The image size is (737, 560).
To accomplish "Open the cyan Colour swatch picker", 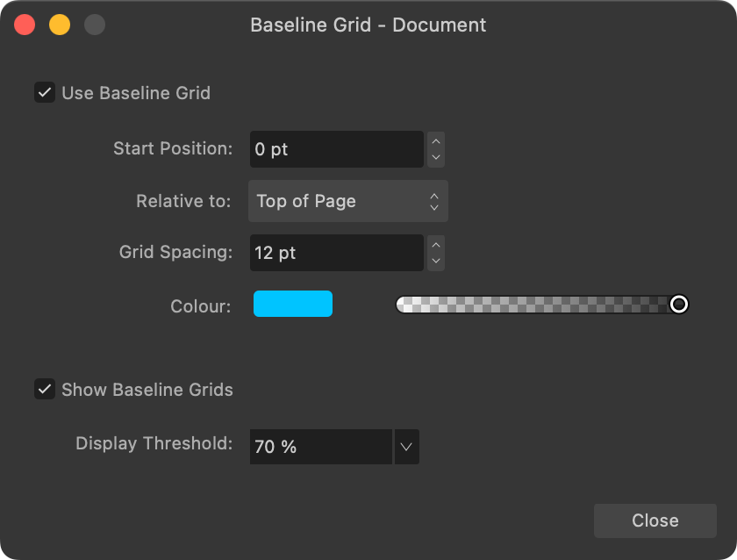I will point(293,304).
